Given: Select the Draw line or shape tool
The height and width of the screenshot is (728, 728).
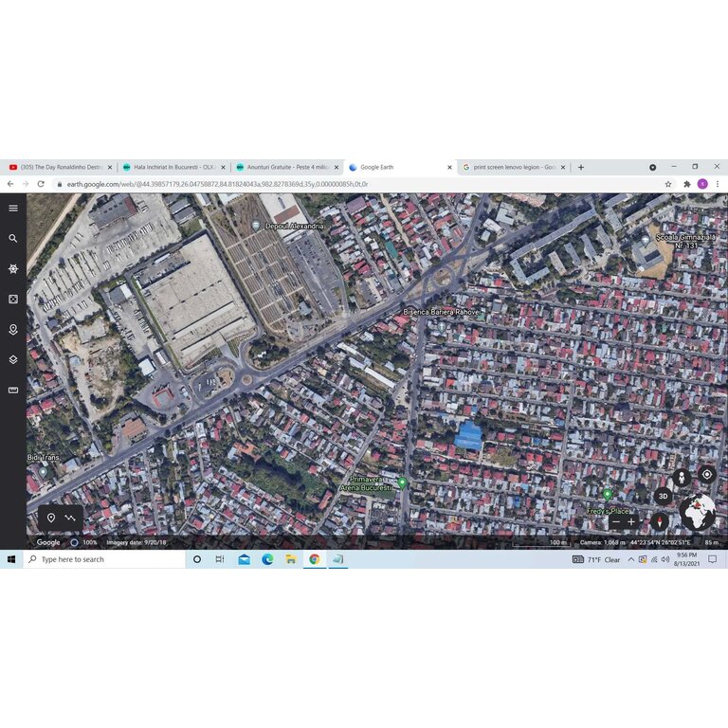Looking at the screenshot, I should click(x=71, y=519).
